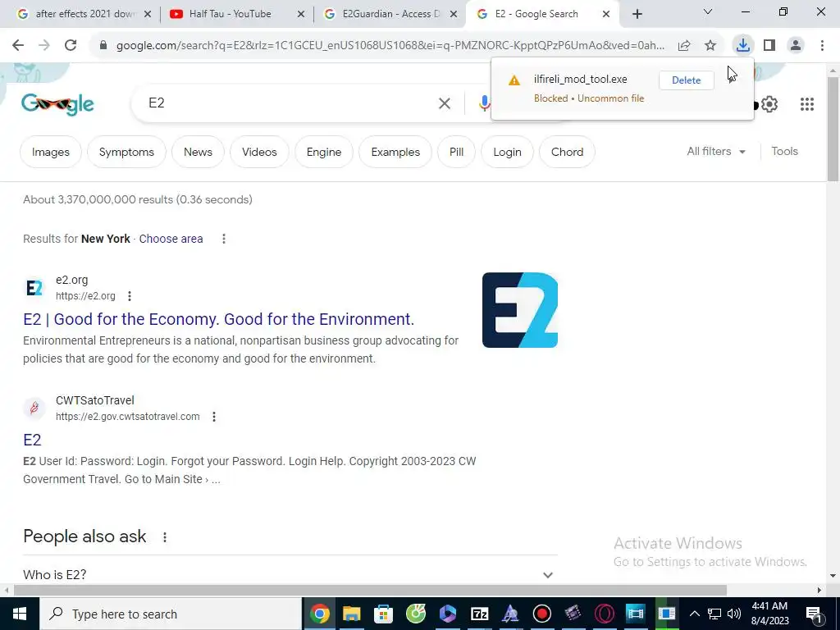Go to the Google homepage logo
This screenshot has width=840, height=630.
pos(57,104)
